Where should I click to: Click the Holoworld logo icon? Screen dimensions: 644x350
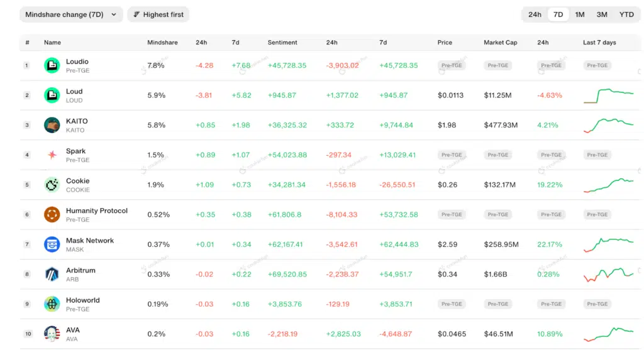[x=52, y=304]
